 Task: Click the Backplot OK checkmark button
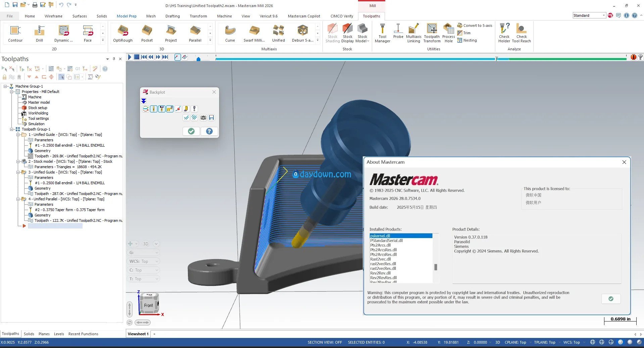(191, 131)
